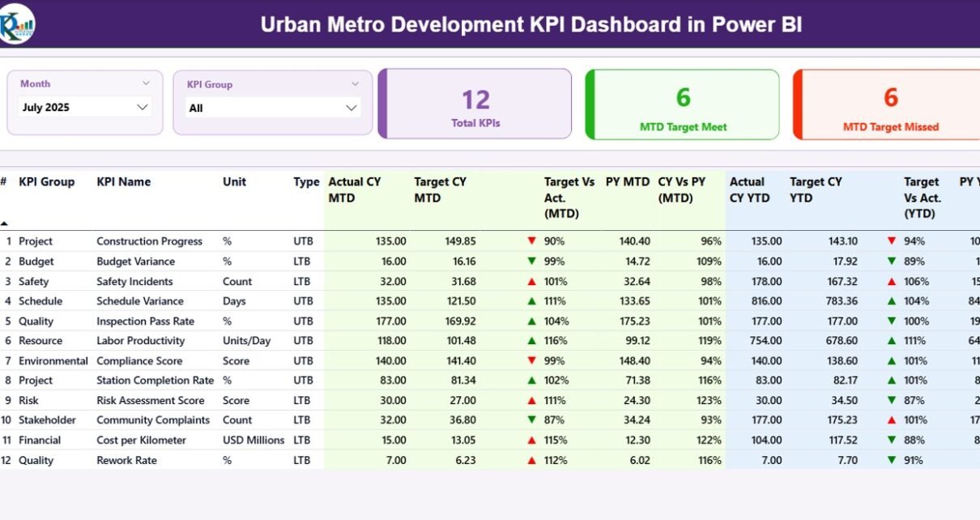Open the KPI Group dropdown showing All
The image size is (980, 520).
pos(273,108)
